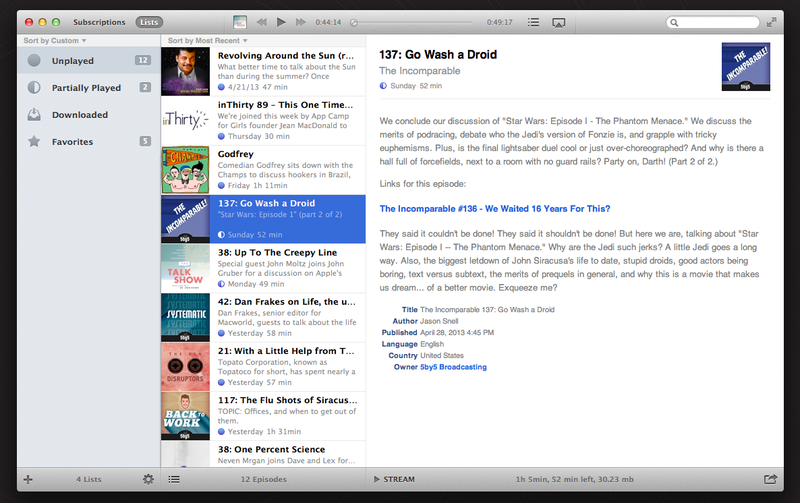The width and height of the screenshot is (800, 503).
Task: Switch to the Lists tab
Action: click(x=149, y=22)
